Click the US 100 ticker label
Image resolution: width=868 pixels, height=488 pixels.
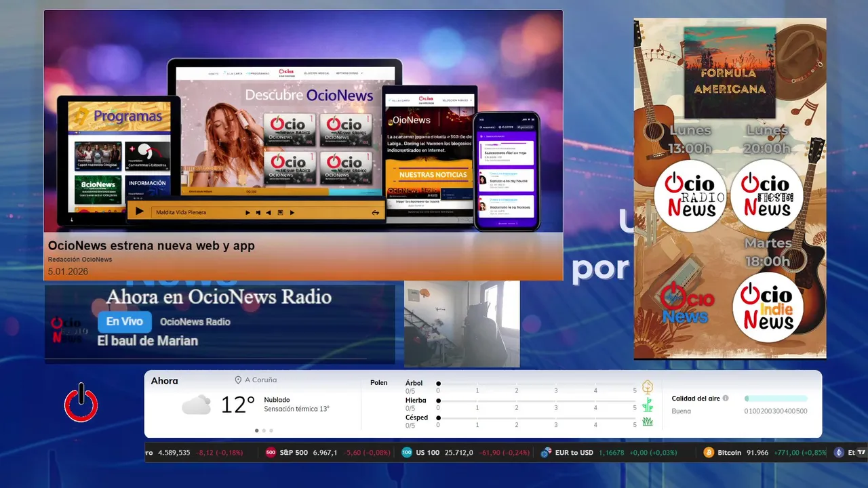[428, 452]
